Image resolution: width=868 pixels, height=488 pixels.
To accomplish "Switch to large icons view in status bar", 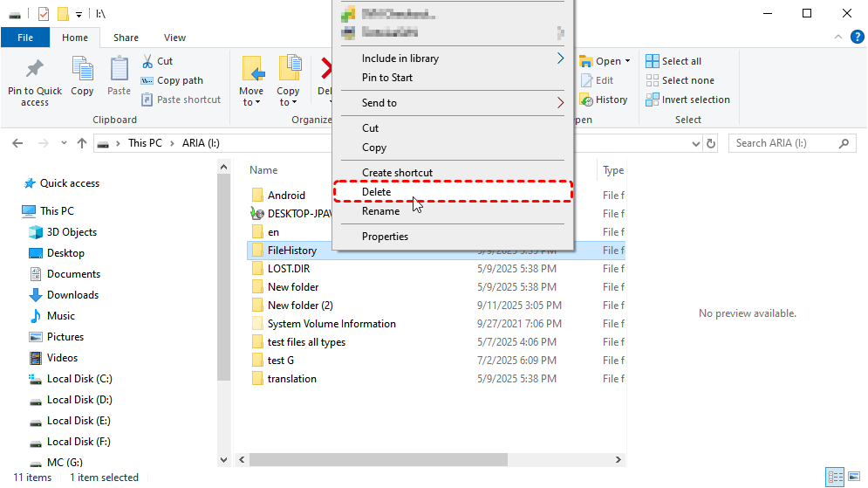I will 854,478.
